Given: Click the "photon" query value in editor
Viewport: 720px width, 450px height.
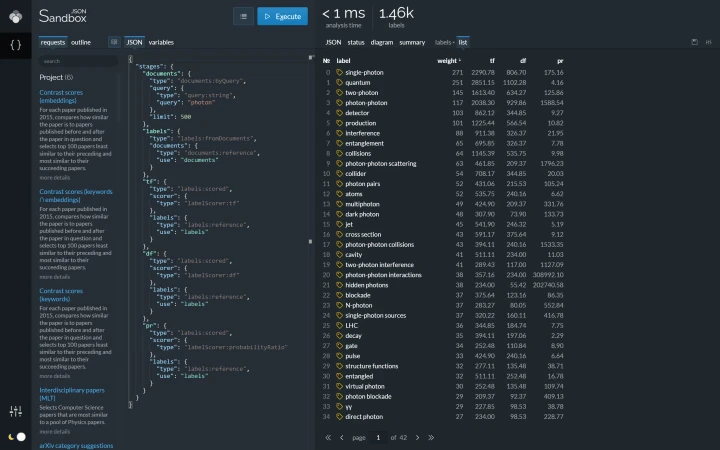Looking at the screenshot, I should pyautogui.click(x=202, y=102).
